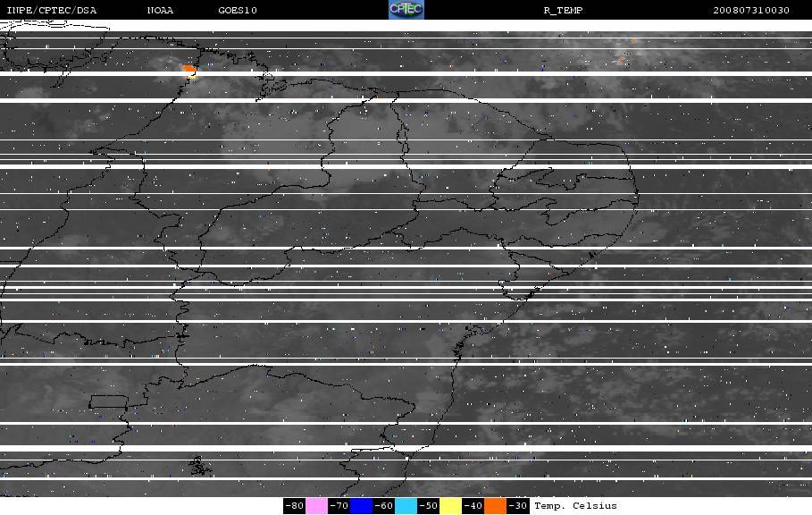This screenshot has width=812, height=515.
Task: Select the -70 legend value
Action: [x=339, y=506]
